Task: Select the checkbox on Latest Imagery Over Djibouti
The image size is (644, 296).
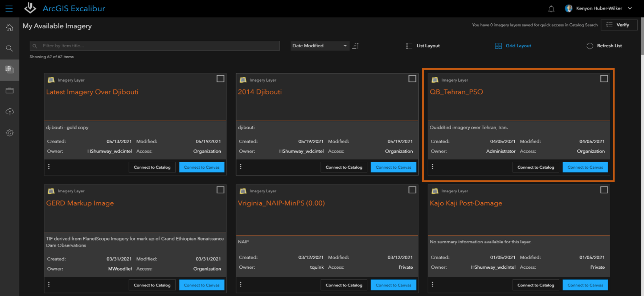Action: tap(220, 79)
